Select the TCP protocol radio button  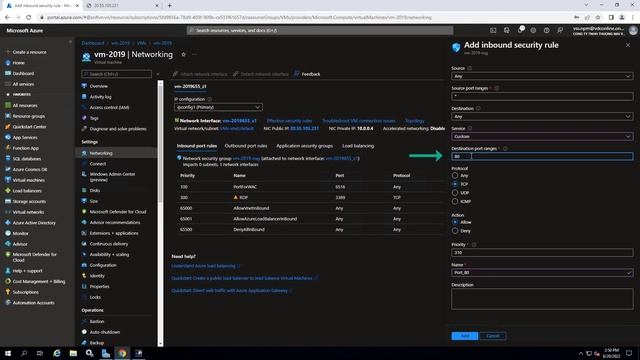(x=455, y=184)
